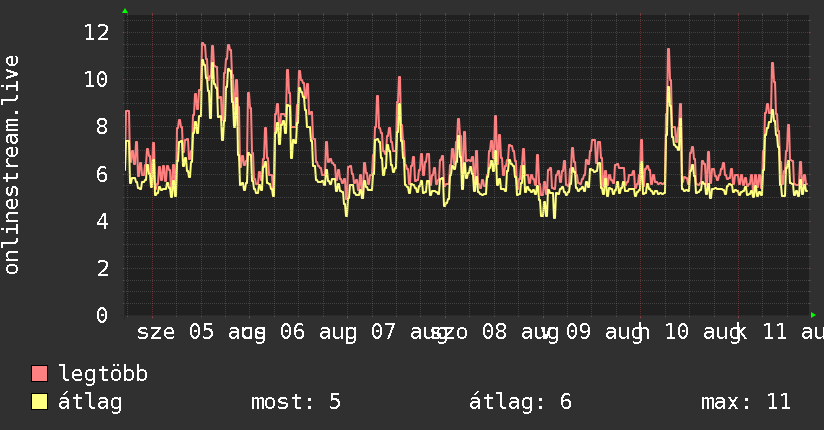This screenshot has width=824, height=430.
Task: Click the green arrow ending the x-axis
Action: point(813,315)
